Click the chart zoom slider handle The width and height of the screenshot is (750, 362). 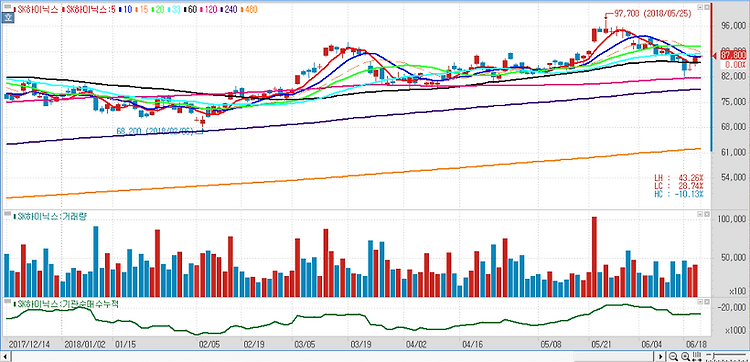coord(714,356)
